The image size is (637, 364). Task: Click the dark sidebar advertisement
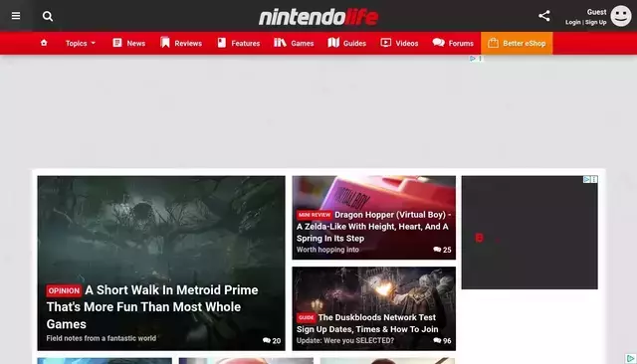tap(530, 233)
